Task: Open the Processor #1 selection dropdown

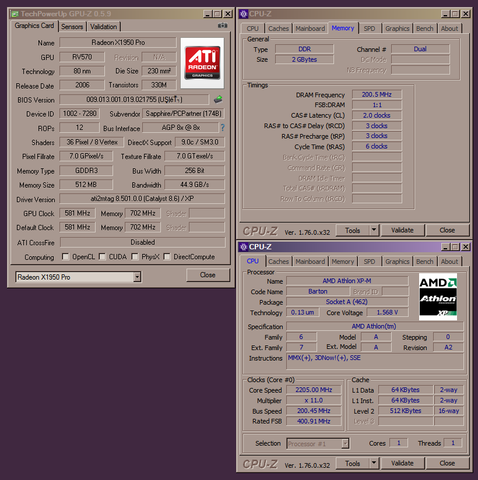Action: tap(345, 443)
